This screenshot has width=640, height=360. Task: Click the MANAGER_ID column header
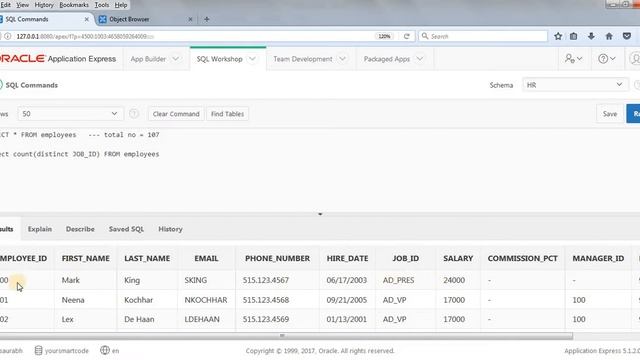598,258
